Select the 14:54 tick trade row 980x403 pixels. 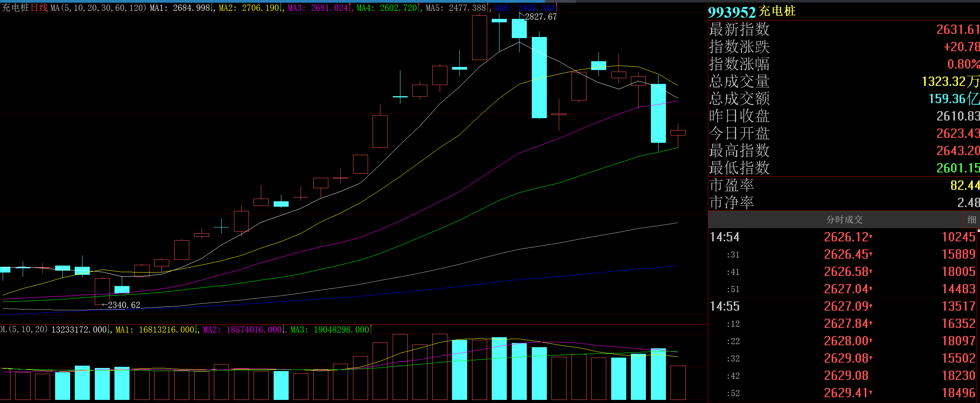click(x=843, y=237)
